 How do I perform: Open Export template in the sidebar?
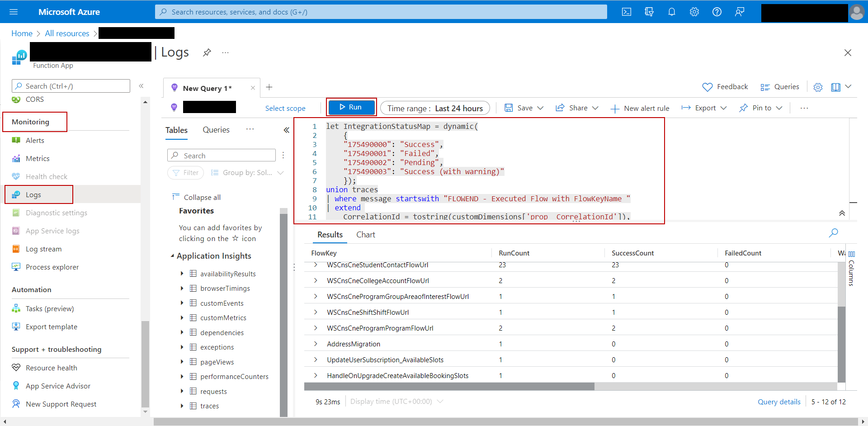(x=51, y=327)
